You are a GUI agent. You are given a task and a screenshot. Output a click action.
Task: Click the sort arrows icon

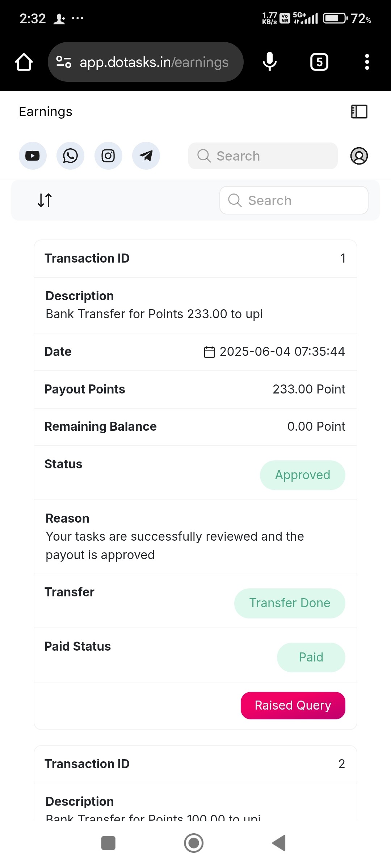(x=45, y=200)
